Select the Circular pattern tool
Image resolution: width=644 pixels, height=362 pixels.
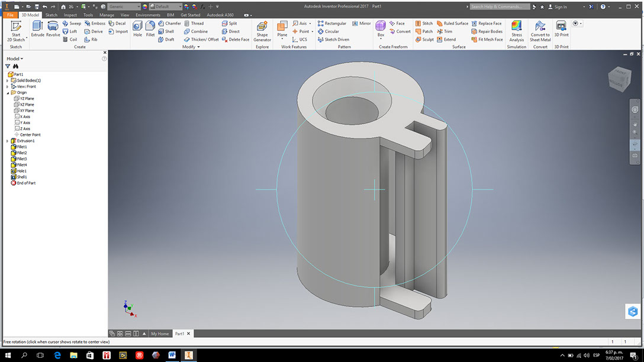328,31
